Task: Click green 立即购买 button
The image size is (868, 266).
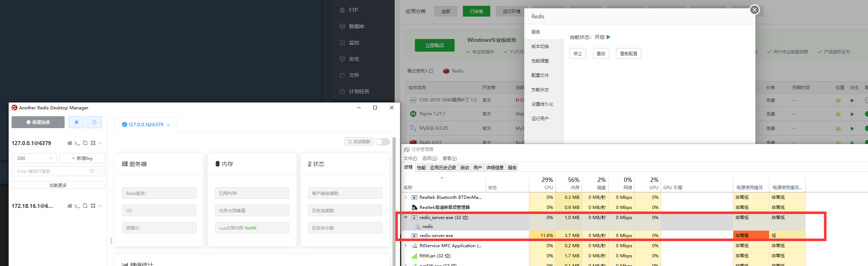Action: 435,45
